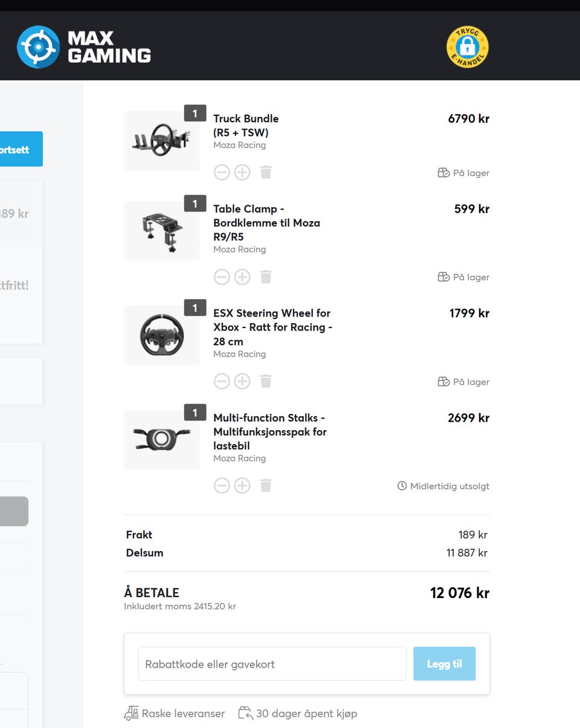Decrease quantity of Table Clamp

point(222,277)
